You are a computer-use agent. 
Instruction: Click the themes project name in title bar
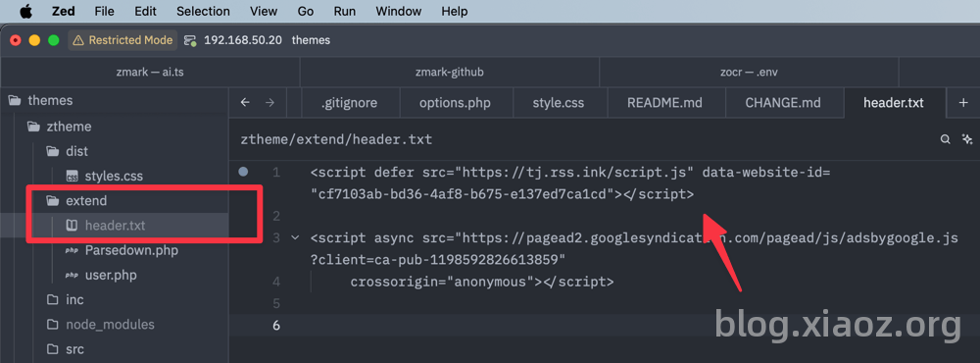311,40
